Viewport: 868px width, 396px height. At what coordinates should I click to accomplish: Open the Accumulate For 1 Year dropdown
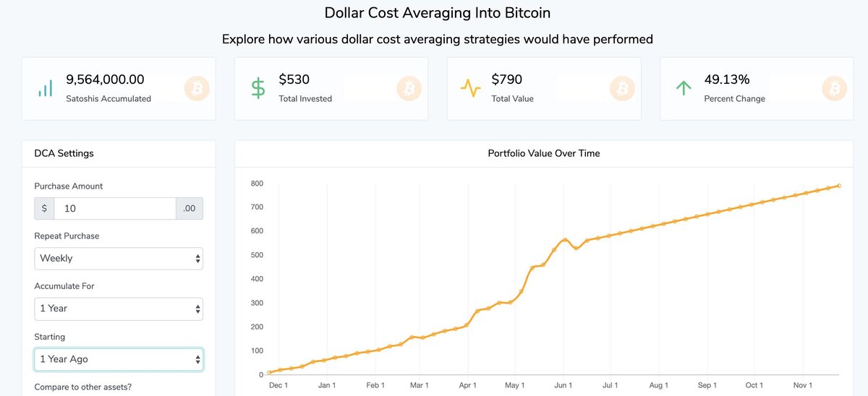click(x=119, y=309)
